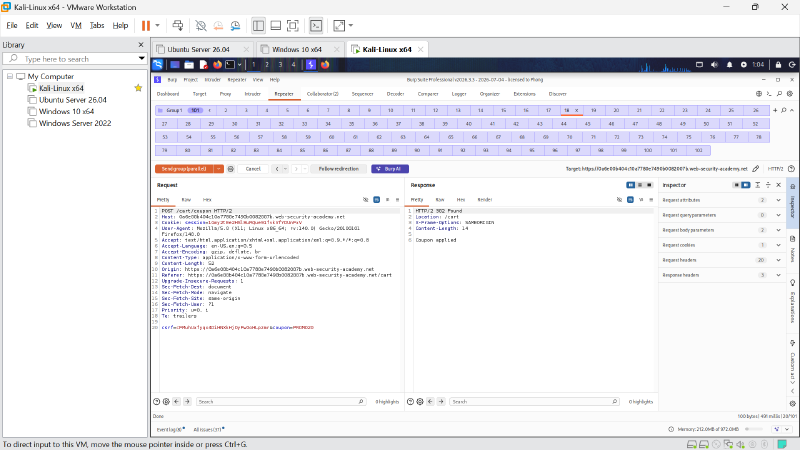
Task: Open file manager in Kali panel
Action: 189,65
